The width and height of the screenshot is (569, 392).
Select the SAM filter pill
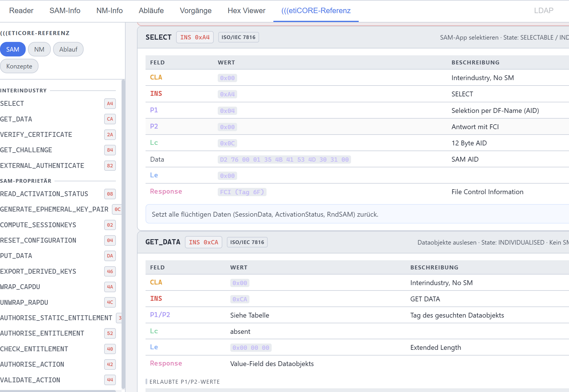coord(13,49)
